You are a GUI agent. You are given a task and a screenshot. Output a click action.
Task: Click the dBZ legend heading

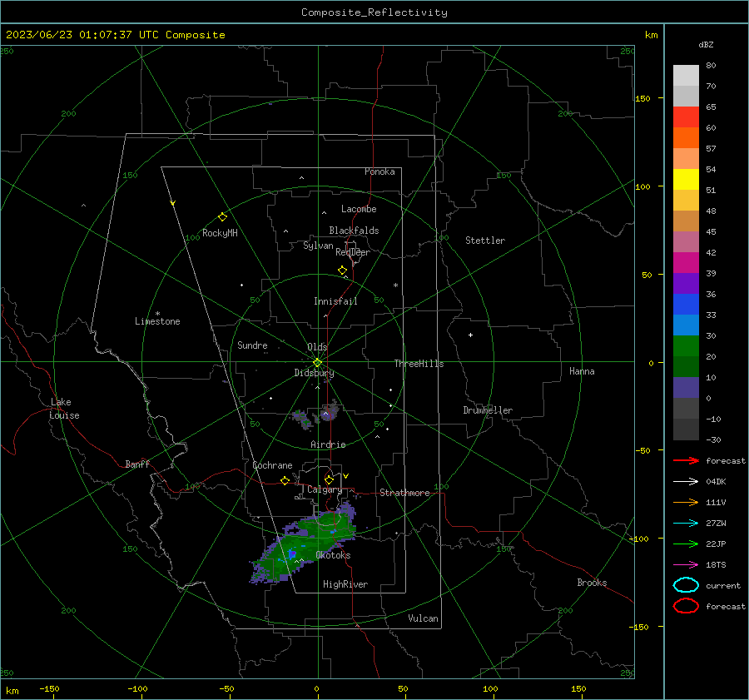(x=706, y=44)
